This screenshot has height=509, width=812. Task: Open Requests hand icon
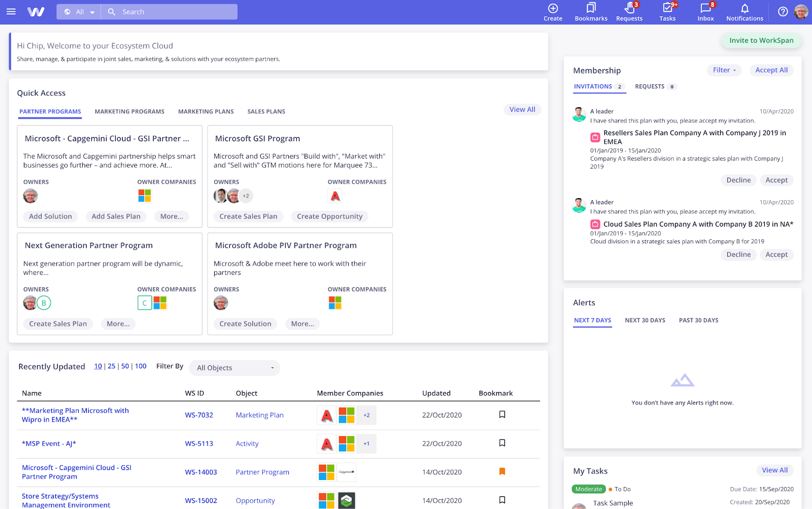tap(629, 8)
